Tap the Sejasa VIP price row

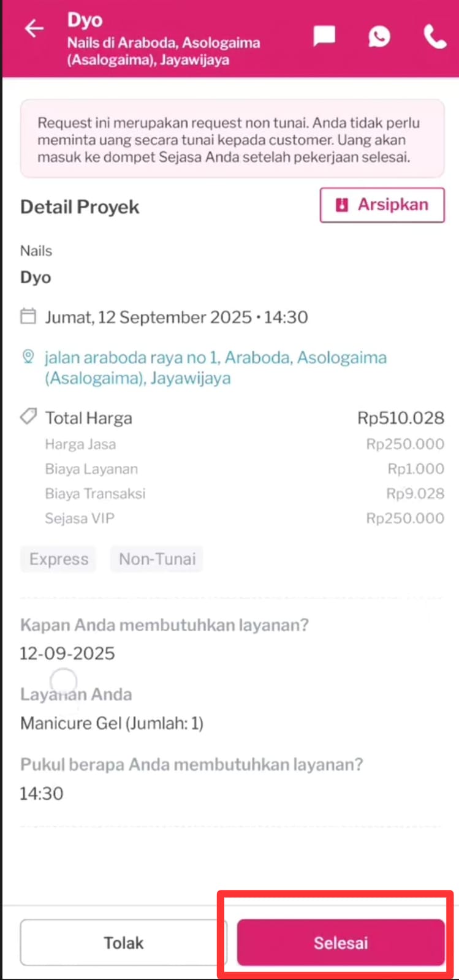[x=232, y=518]
